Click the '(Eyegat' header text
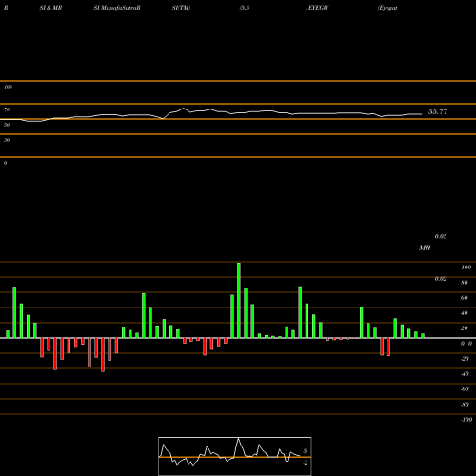 pyautogui.click(x=387, y=8)
